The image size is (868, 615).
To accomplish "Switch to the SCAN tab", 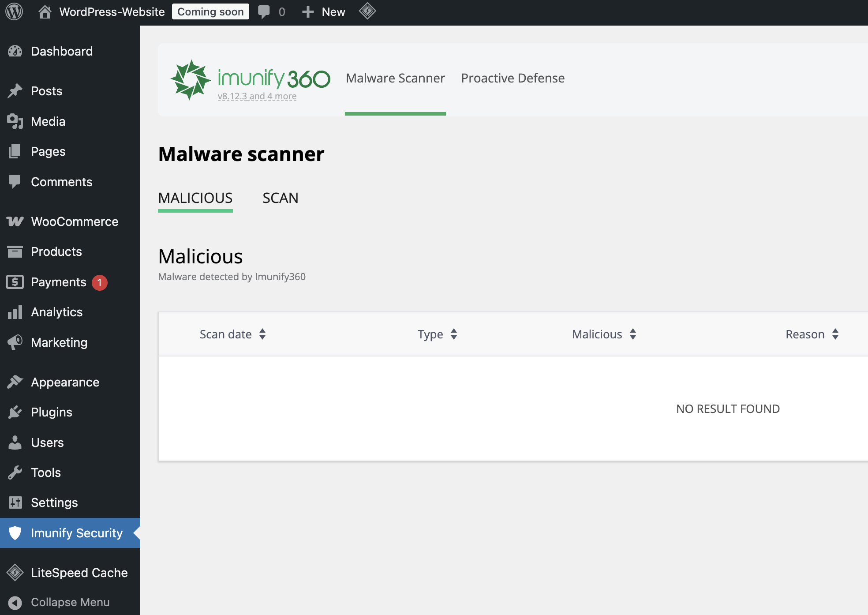I will [x=281, y=198].
